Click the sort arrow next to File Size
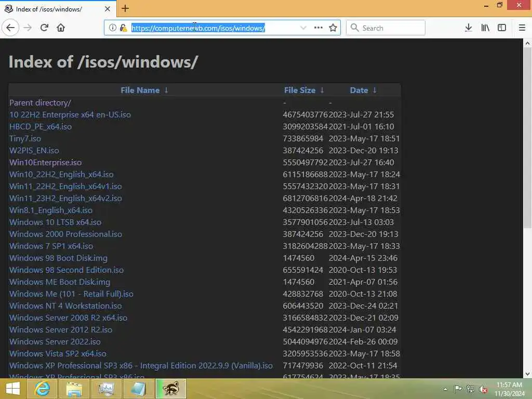The image size is (532, 399). (322, 90)
